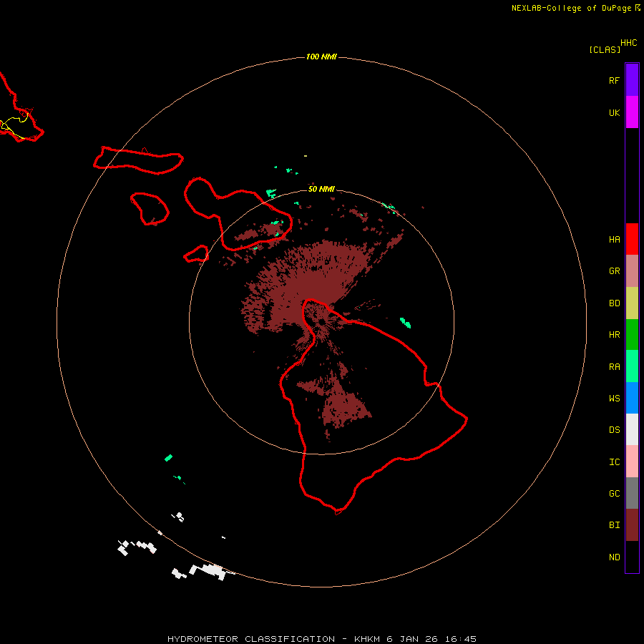
Task: Click the HA legend label
Action: point(614,240)
